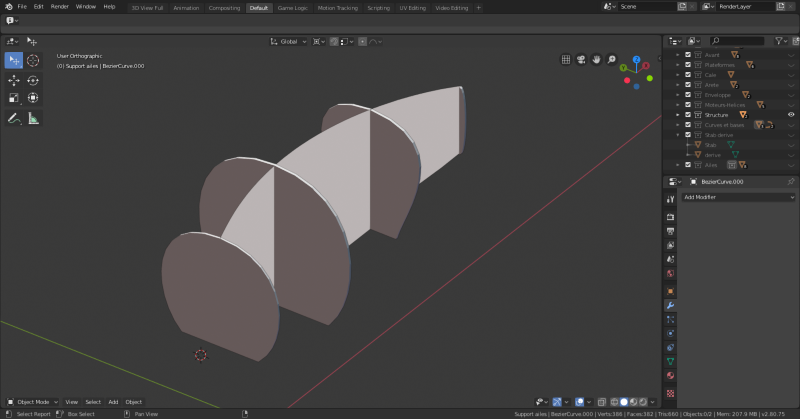
Task: Open the Global orientation dropdown
Action: [x=289, y=42]
